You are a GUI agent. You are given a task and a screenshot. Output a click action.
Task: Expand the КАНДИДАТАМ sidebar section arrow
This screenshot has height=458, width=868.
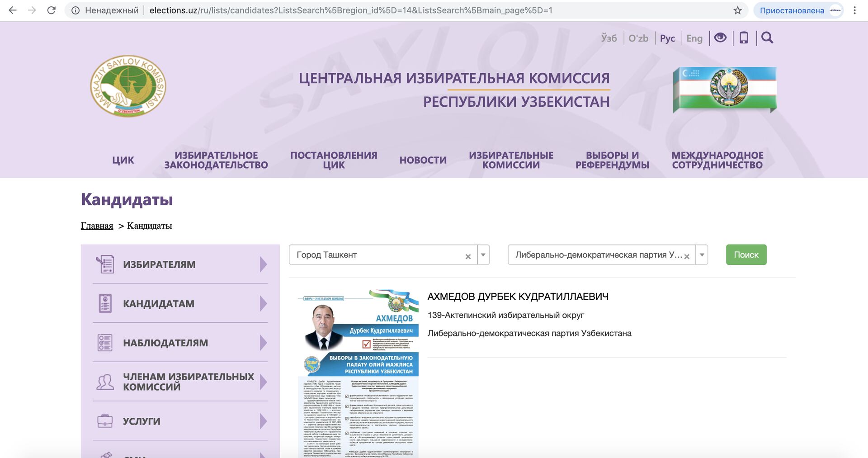coord(264,303)
